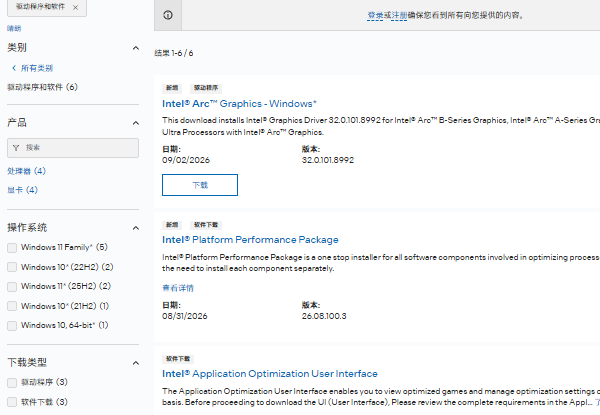Collapse the 操作系统 section

coord(135,228)
